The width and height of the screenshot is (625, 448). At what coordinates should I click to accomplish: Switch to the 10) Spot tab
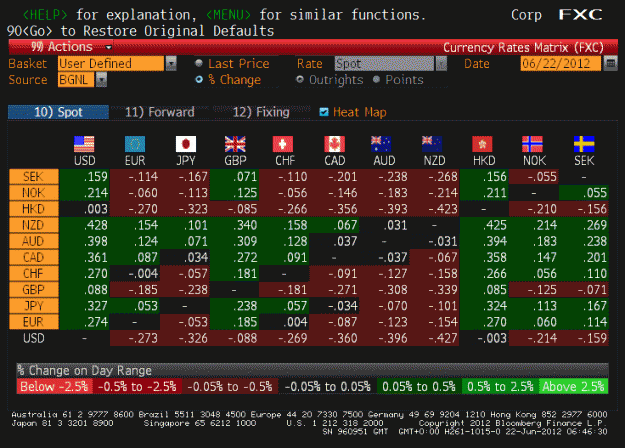pyautogui.click(x=58, y=112)
